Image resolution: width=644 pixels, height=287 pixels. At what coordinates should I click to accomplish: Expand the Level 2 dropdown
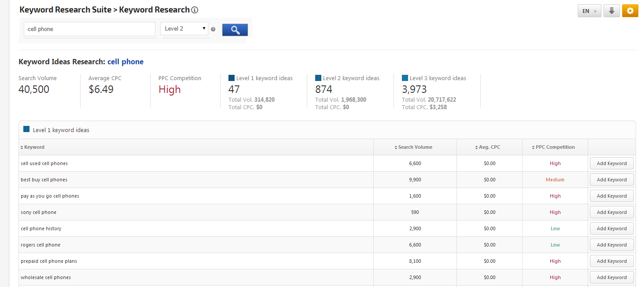point(184,29)
